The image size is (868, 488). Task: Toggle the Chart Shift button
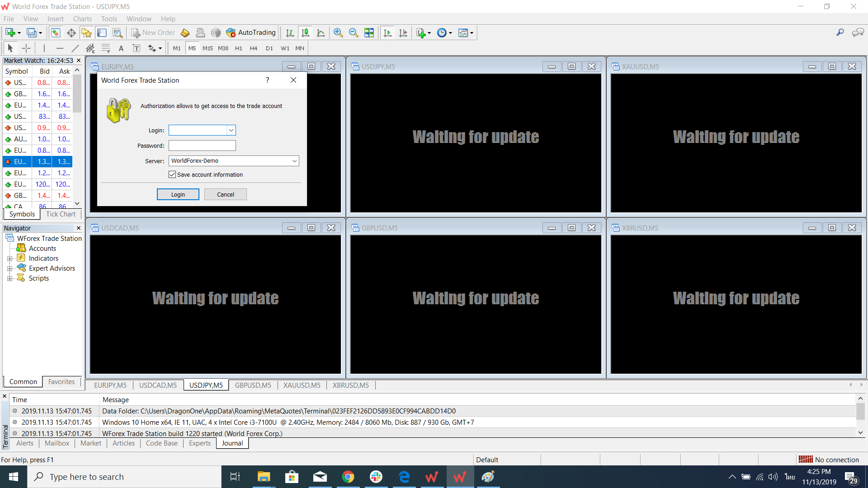403,33
